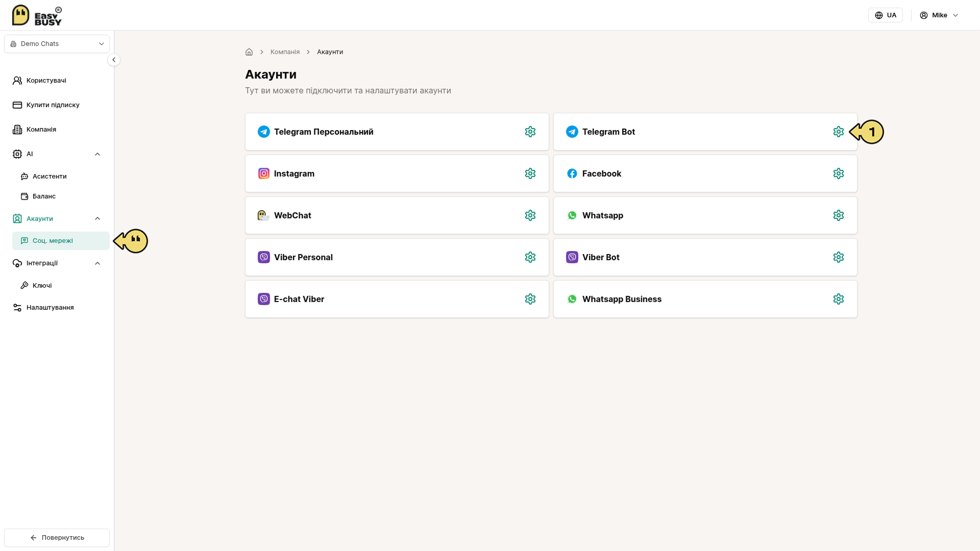Click the Facebook logo icon
980x551 pixels.
click(x=572, y=173)
